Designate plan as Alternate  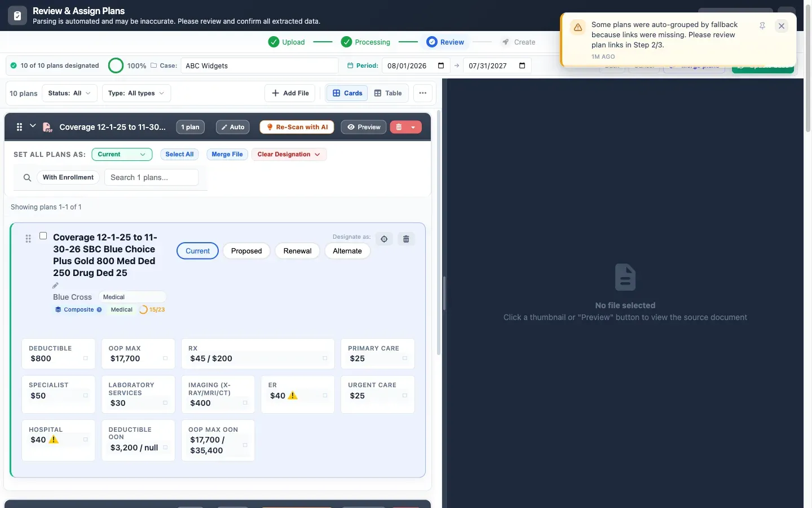coord(347,251)
